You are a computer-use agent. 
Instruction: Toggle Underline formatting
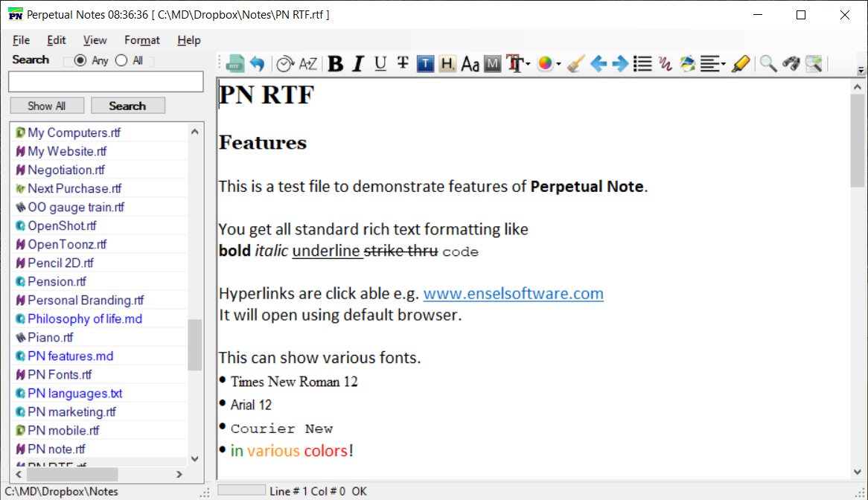click(380, 63)
